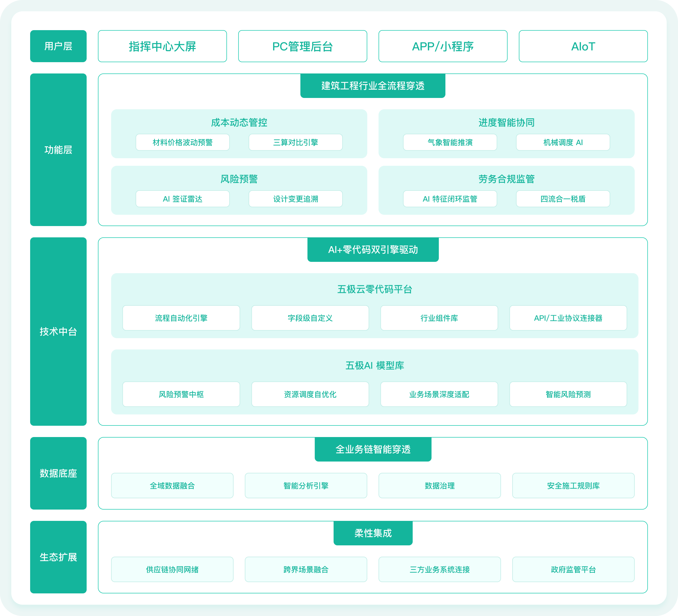Click the 建筑工程行业全流程穿透 header

pos(373,86)
